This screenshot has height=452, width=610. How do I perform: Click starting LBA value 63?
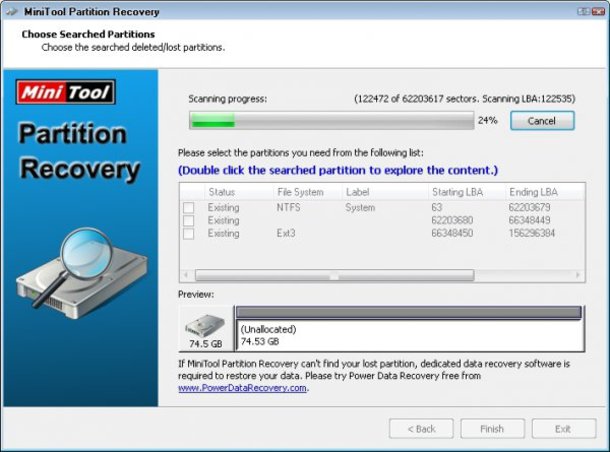(x=436, y=207)
